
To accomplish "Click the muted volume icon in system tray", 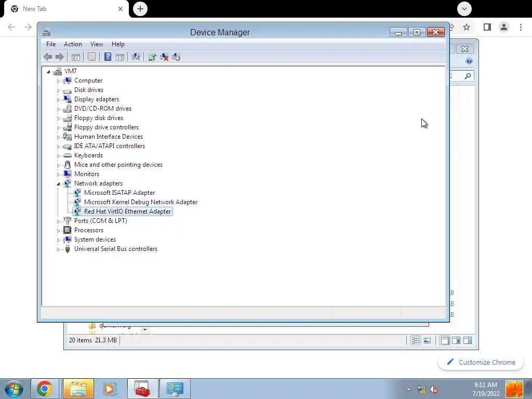I will point(434,390).
